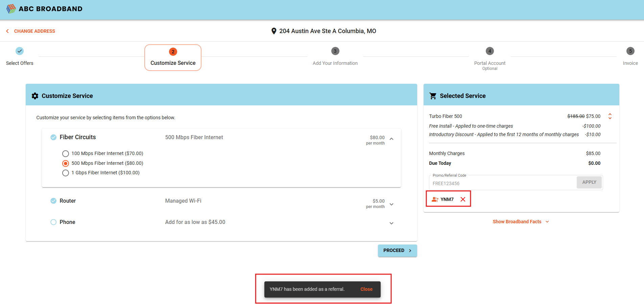
Task: Click the completed Select Offers checkmark step
Action: coord(20,51)
